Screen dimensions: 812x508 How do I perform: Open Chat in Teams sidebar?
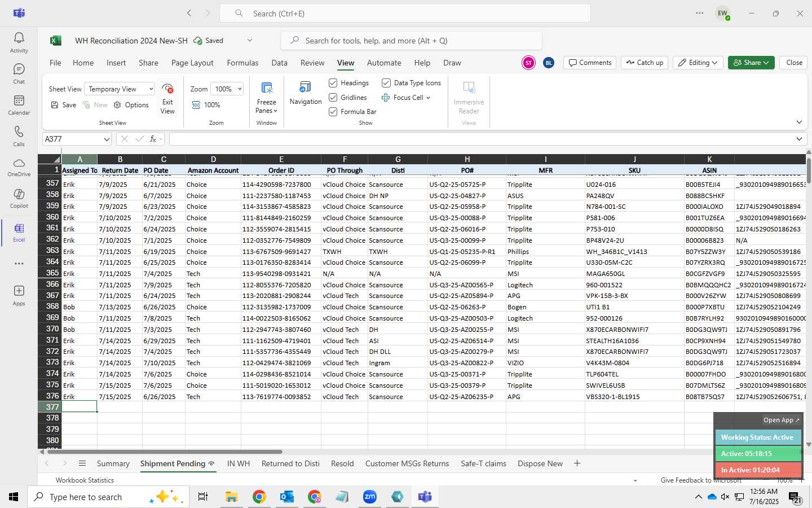coord(19,73)
